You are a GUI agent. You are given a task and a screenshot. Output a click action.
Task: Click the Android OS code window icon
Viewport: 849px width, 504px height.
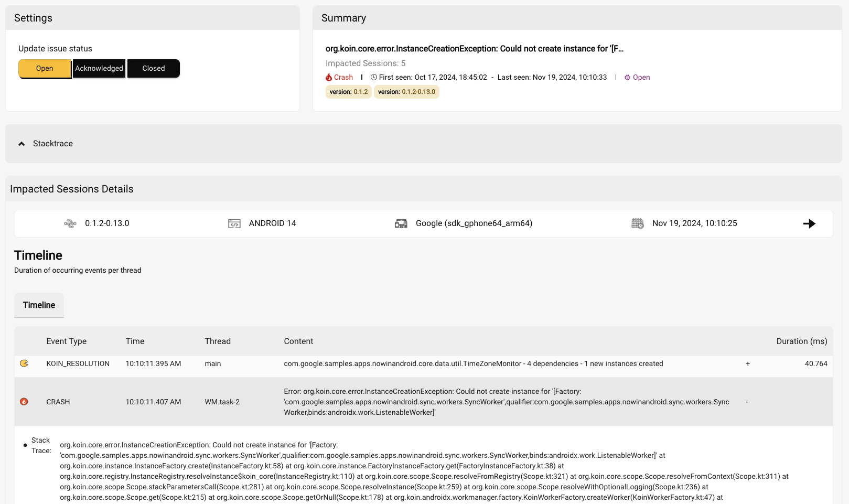(x=234, y=223)
